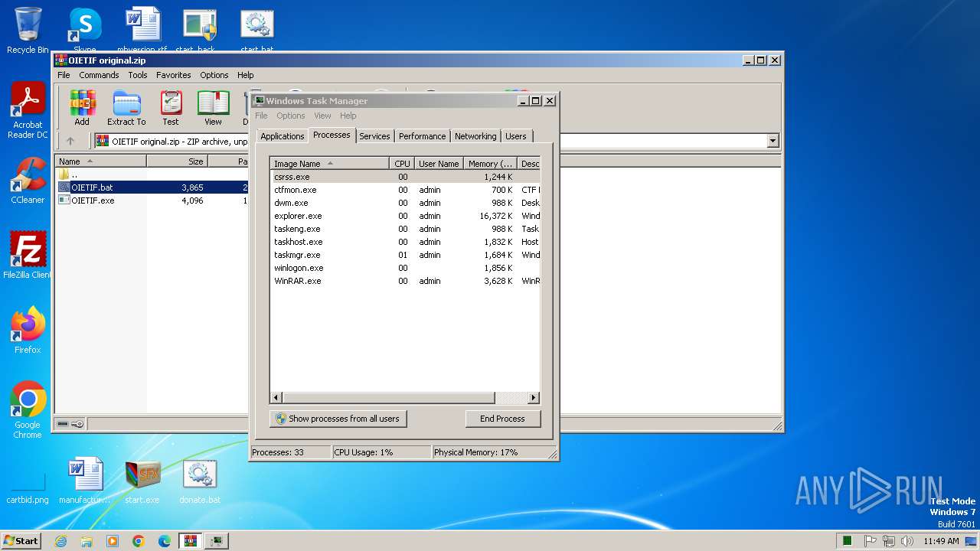Switch to Task Manager taskbar button

pyautogui.click(x=217, y=541)
